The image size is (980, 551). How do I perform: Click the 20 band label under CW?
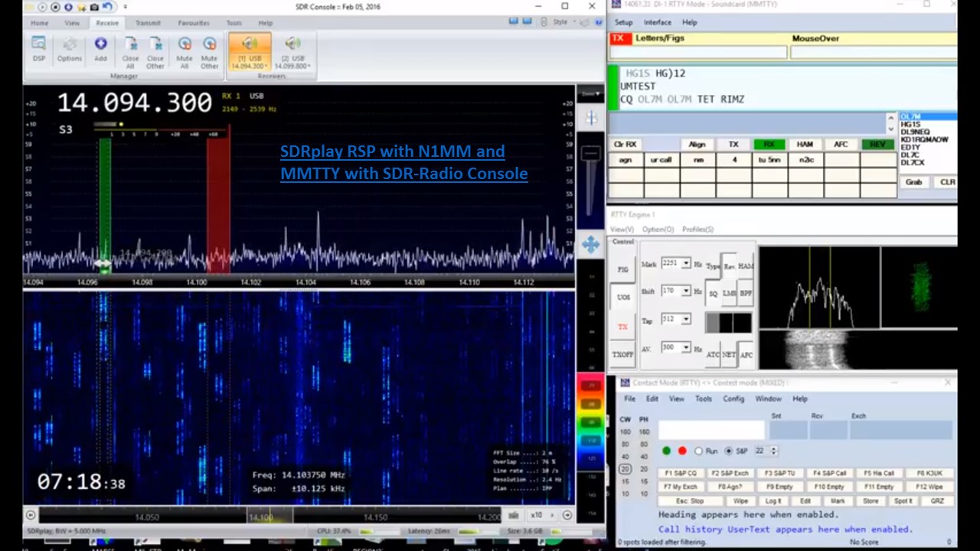tap(626, 469)
